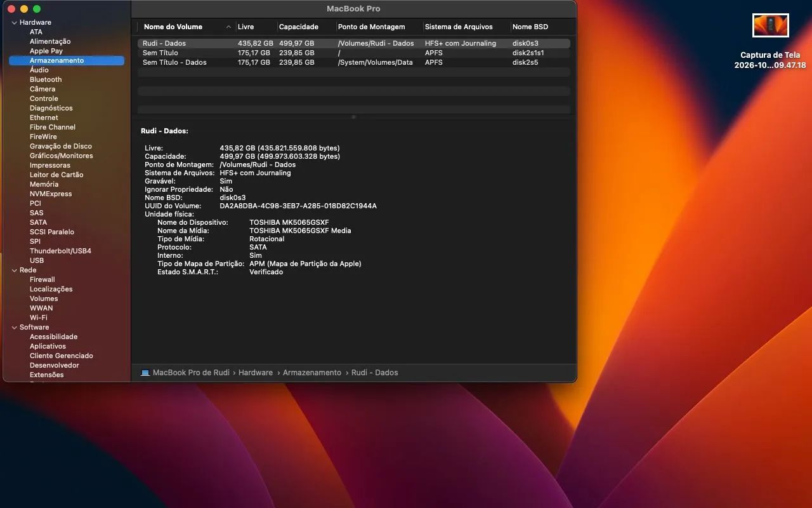The image size is (812, 508).
Task: Select Impressoras in the sidebar
Action: 50,165
